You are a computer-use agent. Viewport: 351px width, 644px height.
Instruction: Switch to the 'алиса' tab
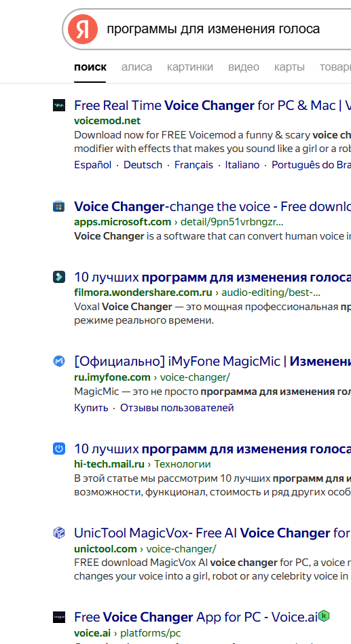(x=136, y=67)
